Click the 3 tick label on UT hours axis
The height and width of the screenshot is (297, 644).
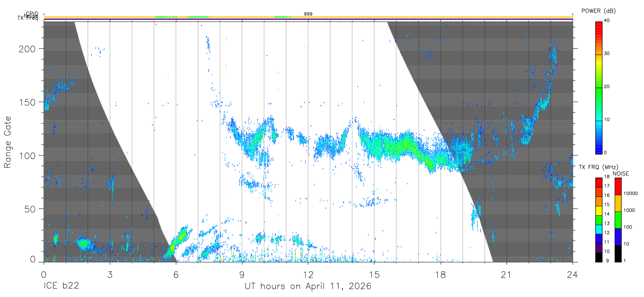coord(110,274)
